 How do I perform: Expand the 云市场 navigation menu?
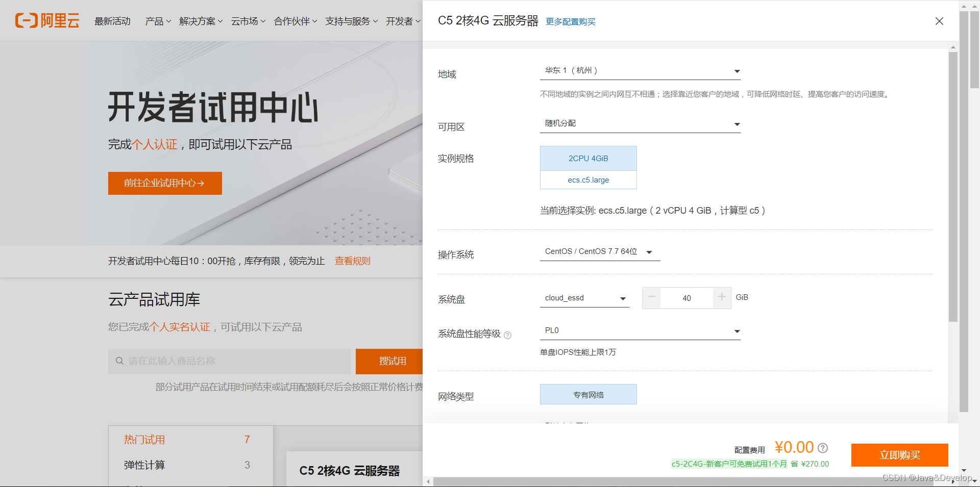248,21
